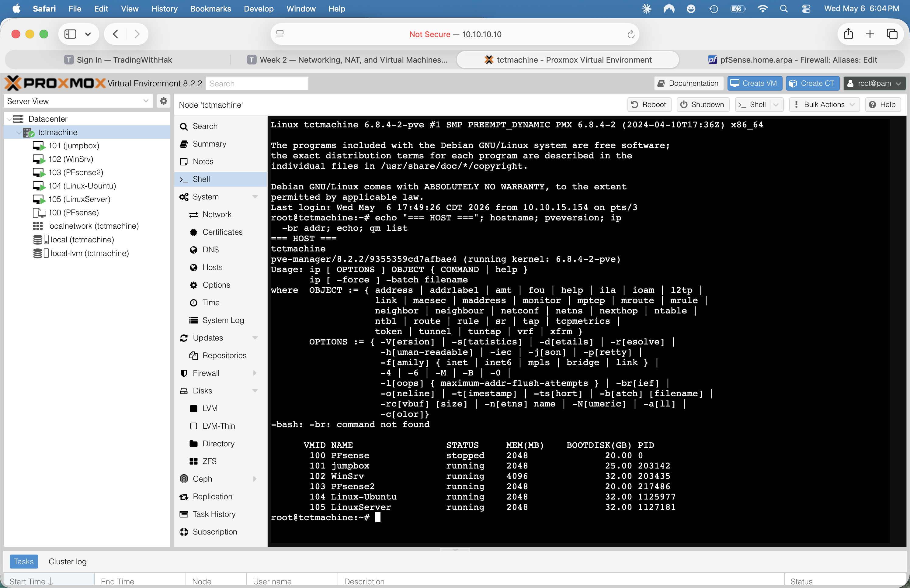Open Bulk Actions dropdown
Viewport: 910px width, 588px height.
pos(824,105)
